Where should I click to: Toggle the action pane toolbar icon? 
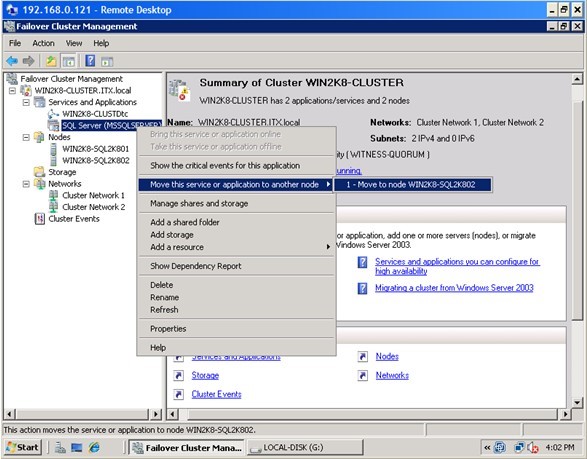(x=107, y=61)
